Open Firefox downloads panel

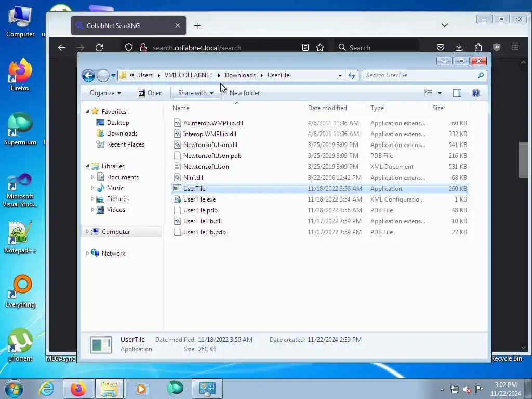[459, 47]
